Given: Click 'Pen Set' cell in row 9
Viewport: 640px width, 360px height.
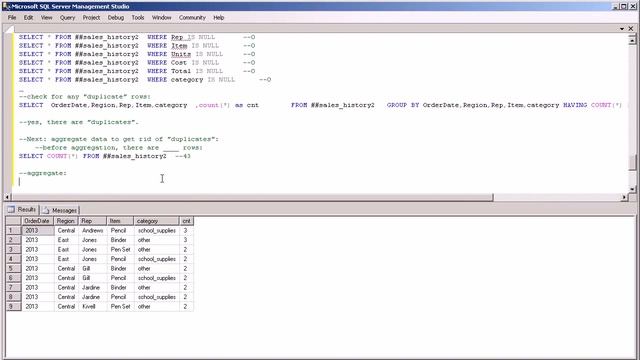Looking at the screenshot, I should (x=120, y=307).
